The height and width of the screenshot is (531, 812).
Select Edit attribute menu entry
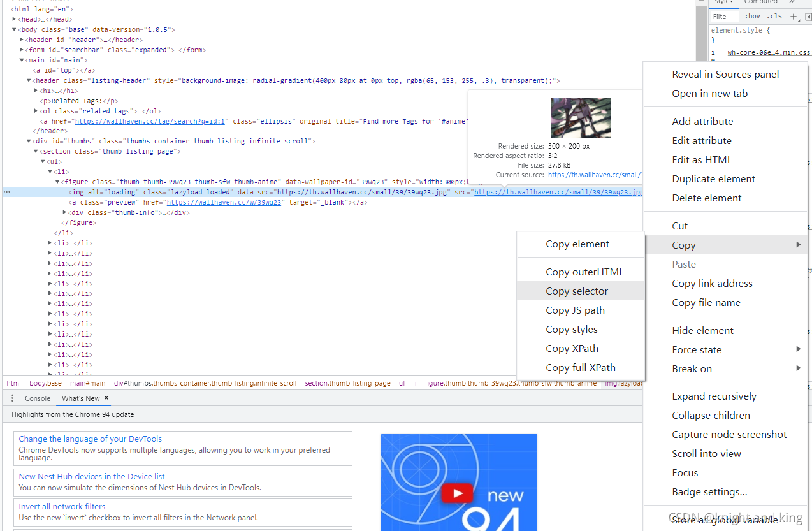725,140
